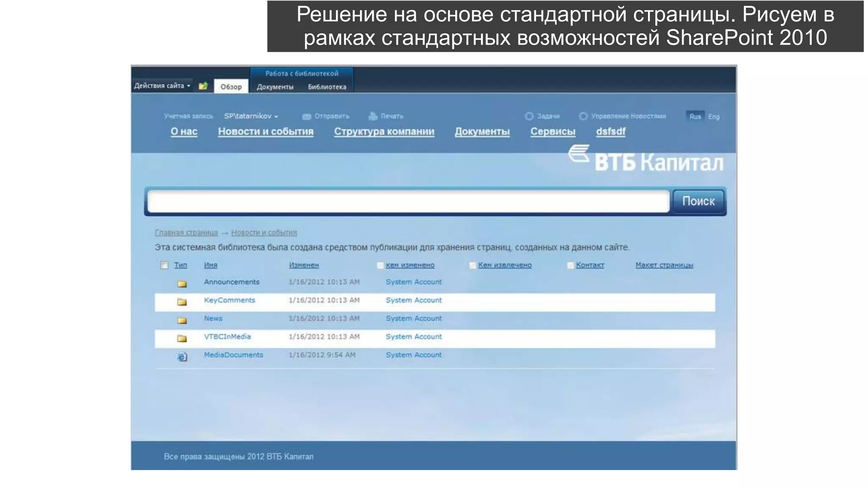Viewport: 868px width, 488px height.
Task: Switch language to Eng
Action: point(714,116)
